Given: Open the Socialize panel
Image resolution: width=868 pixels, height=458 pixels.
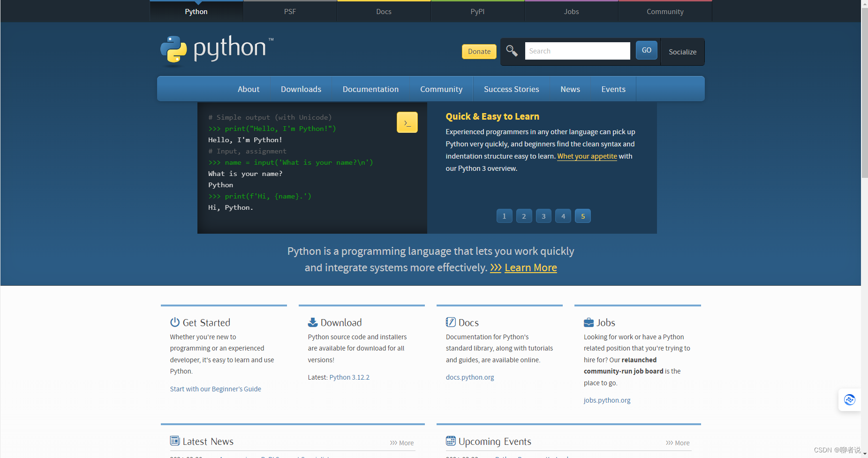Looking at the screenshot, I should [682, 52].
